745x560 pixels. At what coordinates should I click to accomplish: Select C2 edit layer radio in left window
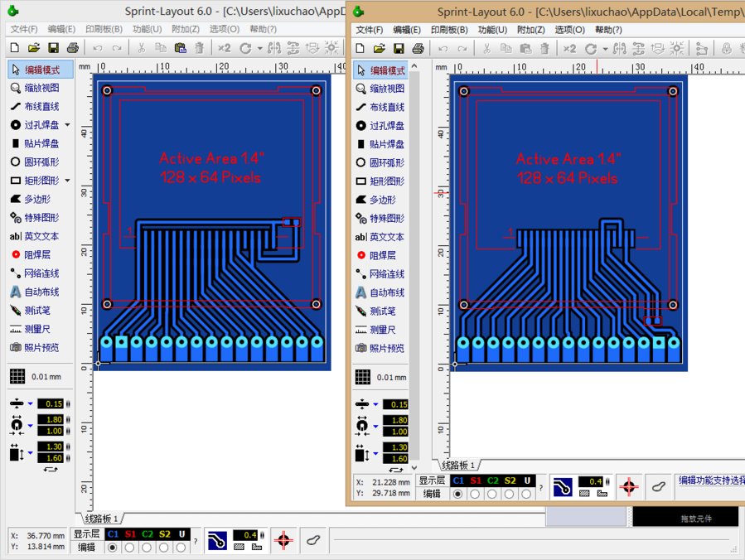pos(148,548)
